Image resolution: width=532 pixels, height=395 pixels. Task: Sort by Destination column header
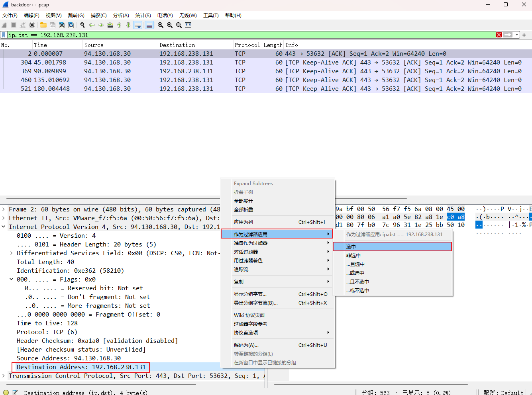click(x=195, y=45)
